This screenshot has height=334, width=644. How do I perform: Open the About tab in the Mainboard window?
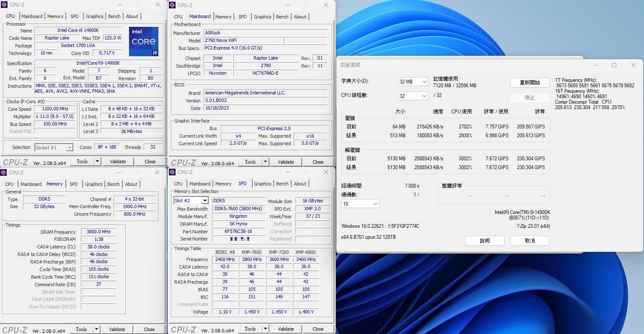click(x=300, y=17)
